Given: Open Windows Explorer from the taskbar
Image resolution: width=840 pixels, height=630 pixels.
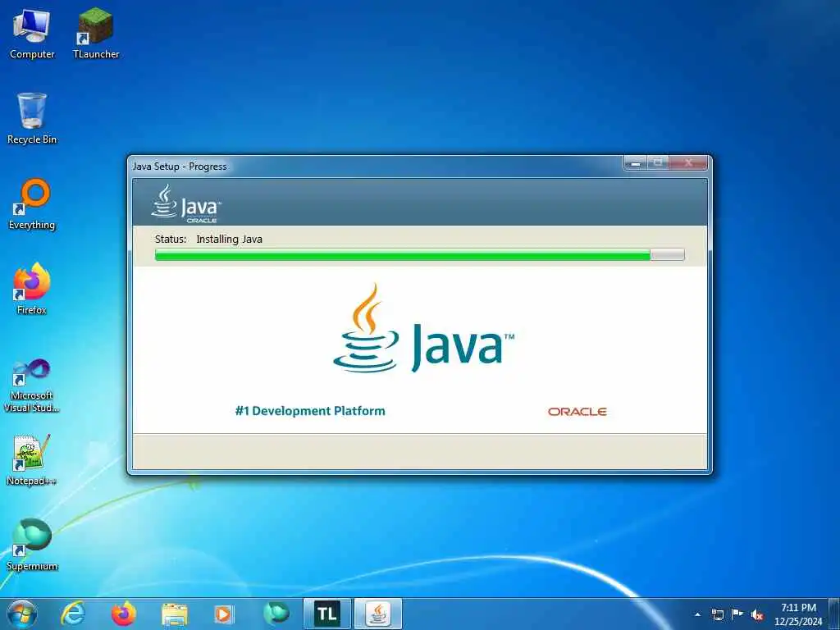Looking at the screenshot, I should click(175, 614).
